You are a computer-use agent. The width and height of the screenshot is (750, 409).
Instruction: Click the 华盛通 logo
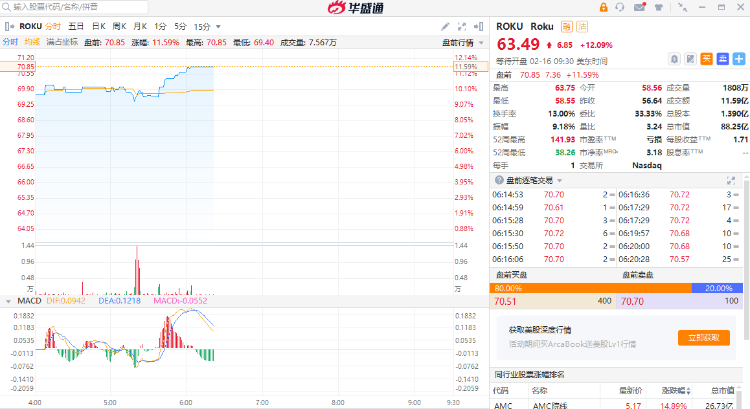tap(356, 7)
